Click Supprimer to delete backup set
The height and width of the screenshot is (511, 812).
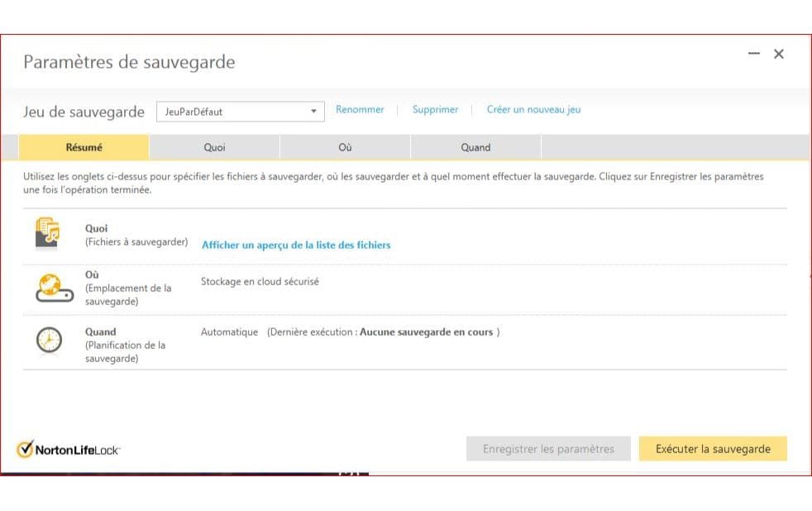[x=435, y=110]
